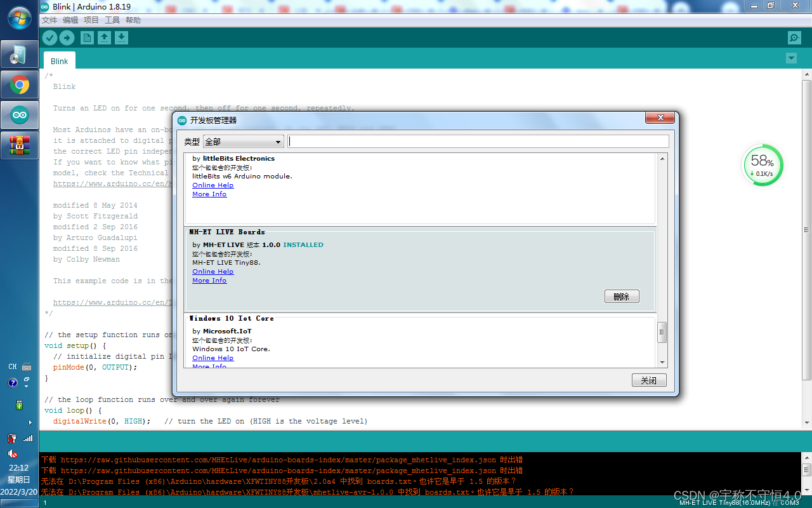Click the editor vertical scrollbar
This screenshot has height=508, width=812.
click(806, 229)
